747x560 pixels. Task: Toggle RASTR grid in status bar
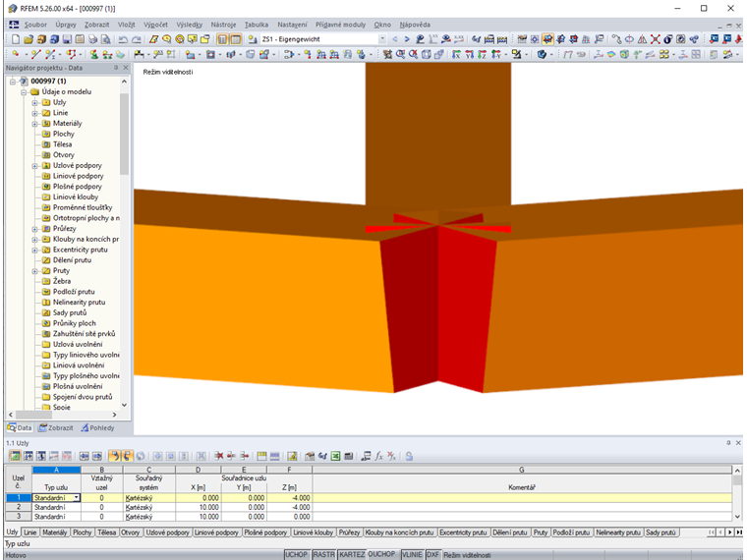pos(324,555)
